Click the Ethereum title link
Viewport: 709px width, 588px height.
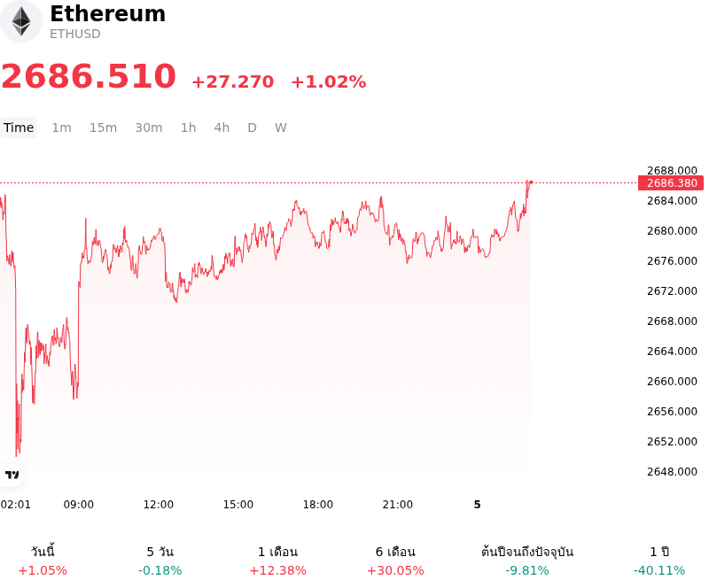pos(107,13)
